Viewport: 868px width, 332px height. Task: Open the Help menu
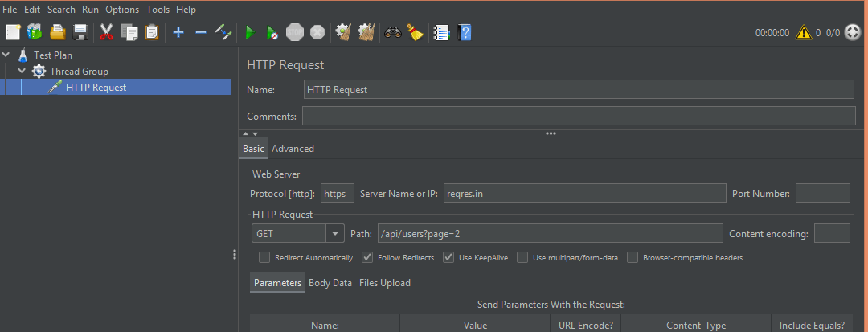pos(186,10)
